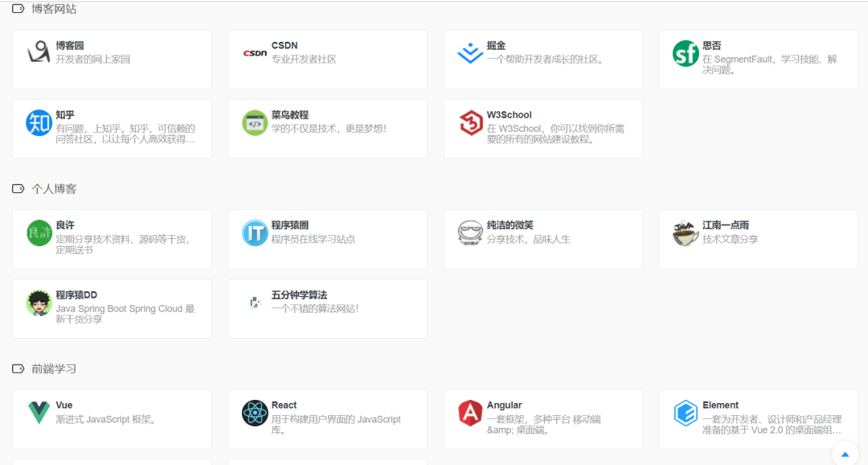Click the Vue green V logo
This screenshot has height=465, width=868.
tap(39, 413)
